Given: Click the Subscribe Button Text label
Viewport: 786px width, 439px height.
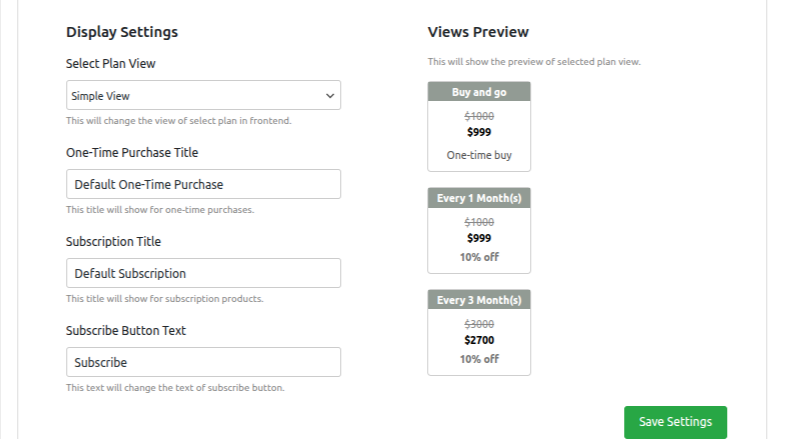Looking at the screenshot, I should 126,330.
